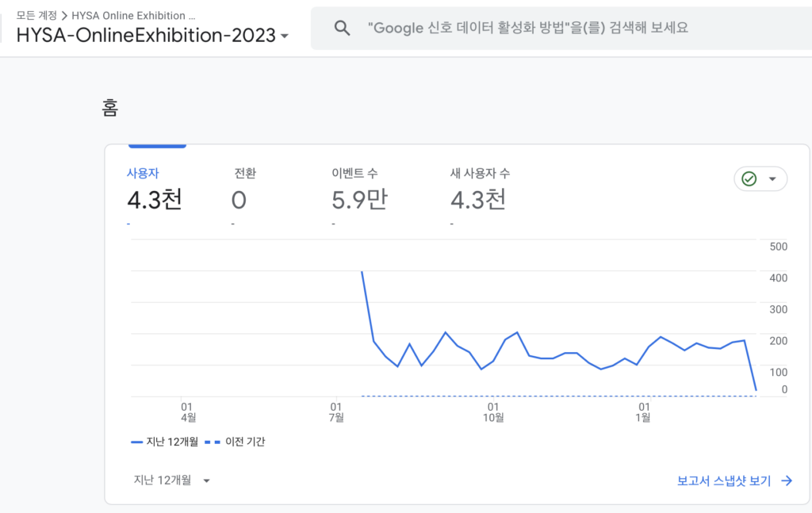Focus the Google 신호 데이터 search field

pyautogui.click(x=528, y=29)
